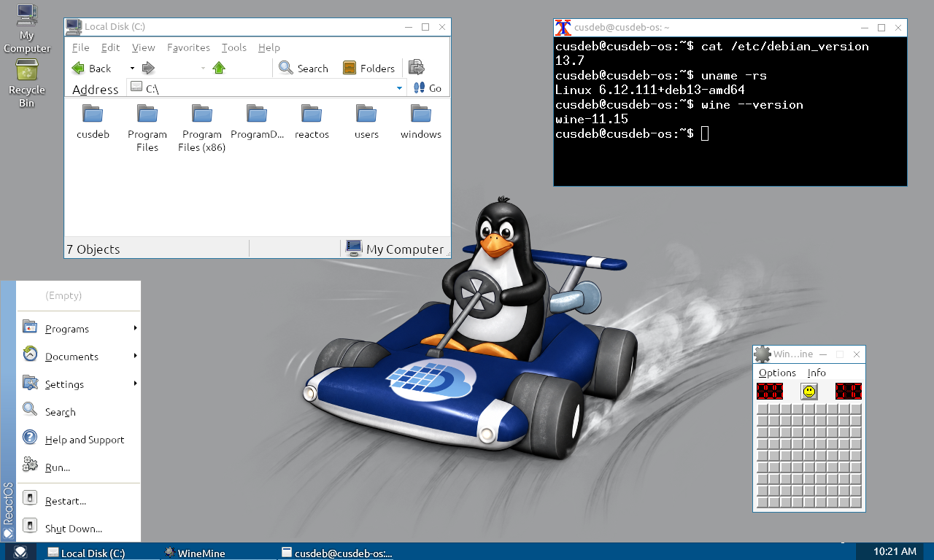934x560 pixels.
Task: Open the Forward history dropdown arrow
Action: coord(203,68)
